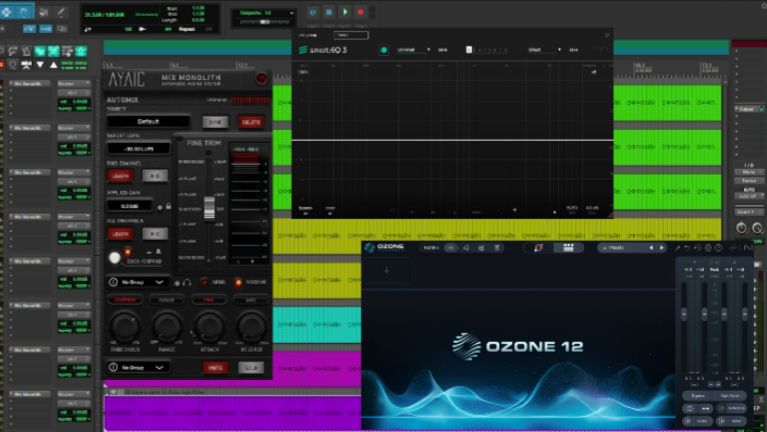Select the pencil tool in the top toolbar
Screen dimensions: 767x432
61,12
